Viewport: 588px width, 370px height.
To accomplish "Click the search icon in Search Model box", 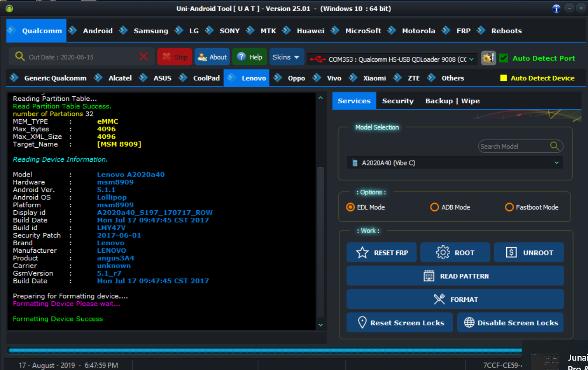I will [x=555, y=146].
